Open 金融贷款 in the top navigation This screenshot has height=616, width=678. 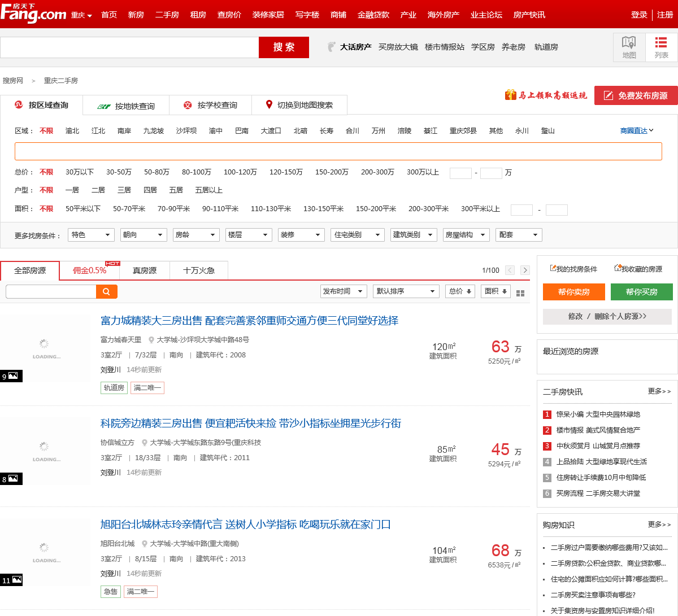point(373,15)
